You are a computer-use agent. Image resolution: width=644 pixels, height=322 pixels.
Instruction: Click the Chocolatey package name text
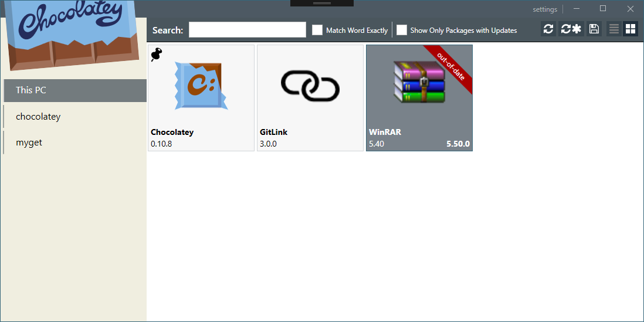coord(172,132)
